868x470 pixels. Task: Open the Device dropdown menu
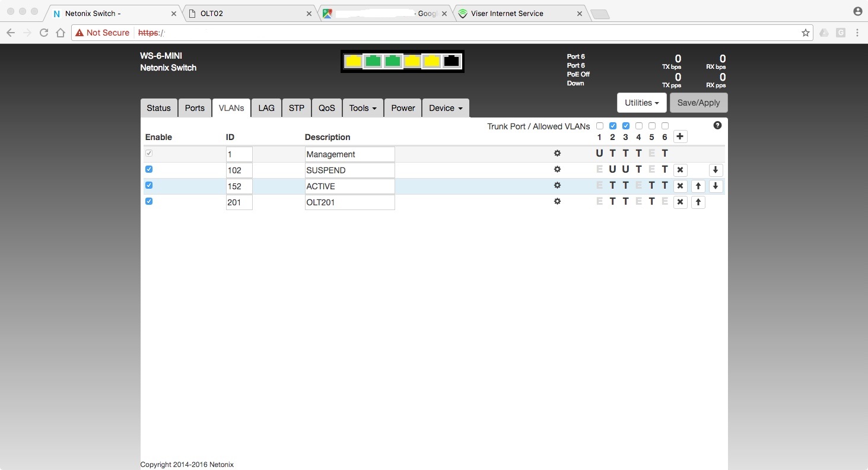click(x=446, y=108)
